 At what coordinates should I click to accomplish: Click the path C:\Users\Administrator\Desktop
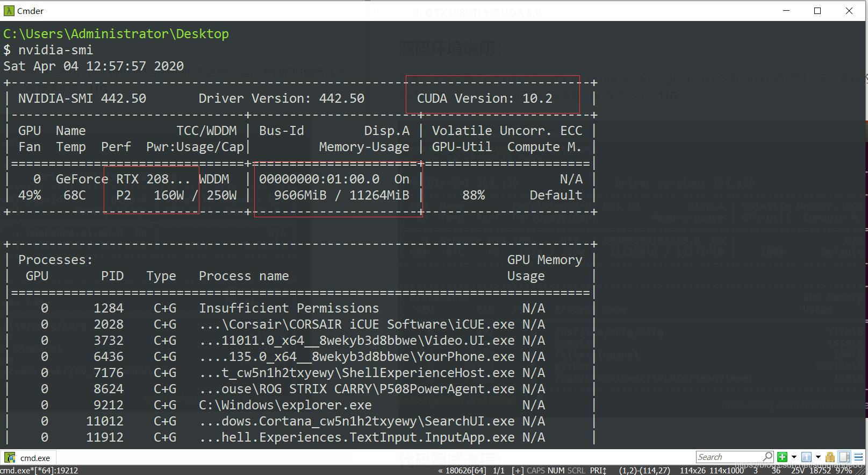click(x=116, y=33)
